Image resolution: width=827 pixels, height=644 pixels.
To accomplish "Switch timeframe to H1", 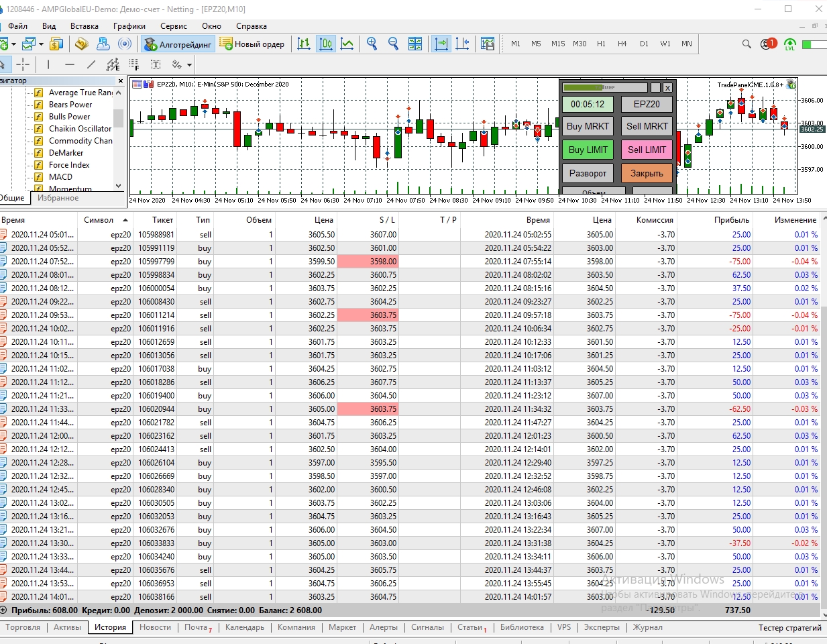I will click(601, 44).
